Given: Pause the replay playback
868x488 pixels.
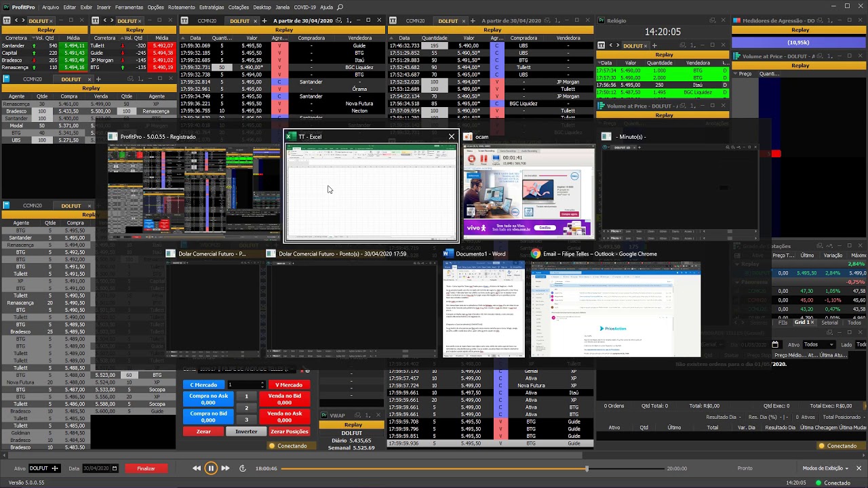Looking at the screenshot, I should [x=211, y=468].
